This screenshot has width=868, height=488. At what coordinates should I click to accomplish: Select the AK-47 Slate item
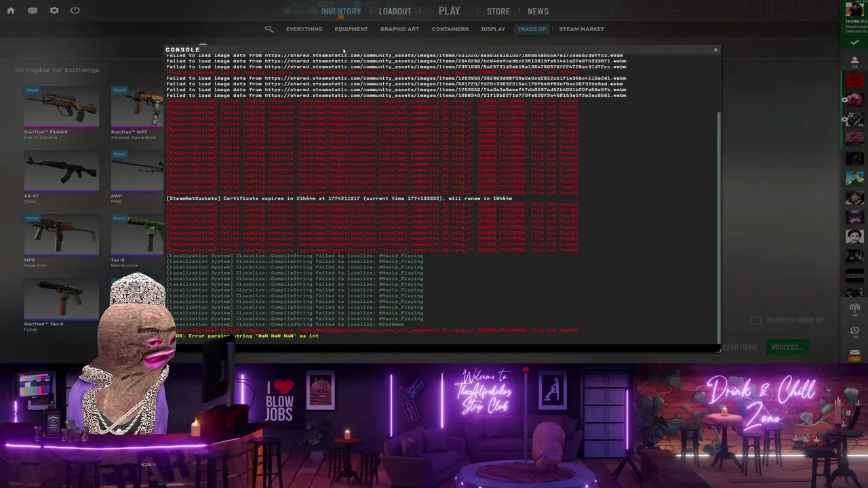point(61,176)
